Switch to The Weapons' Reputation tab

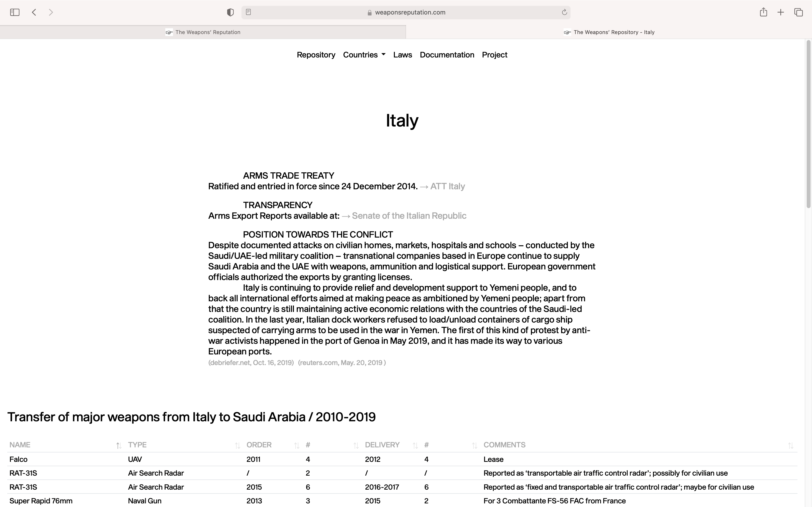203,32
